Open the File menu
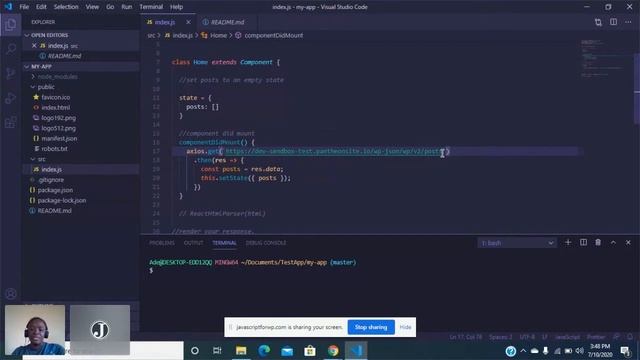640x360 pixels. 24,7
